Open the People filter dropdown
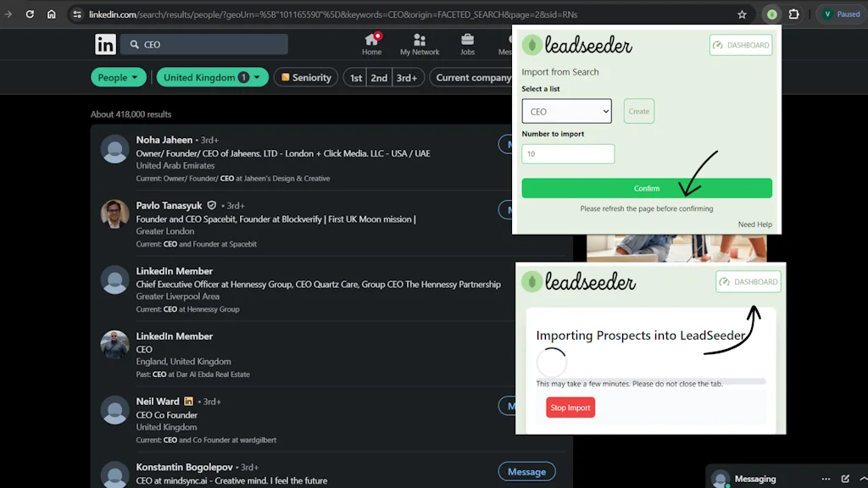The height and width of the screenshot is (488, 868). point(119,77)
